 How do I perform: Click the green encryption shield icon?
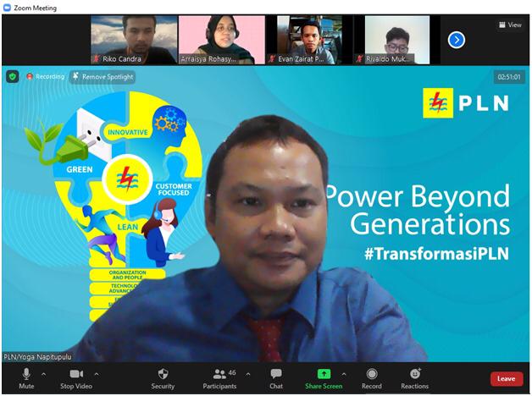coord(13,77)
